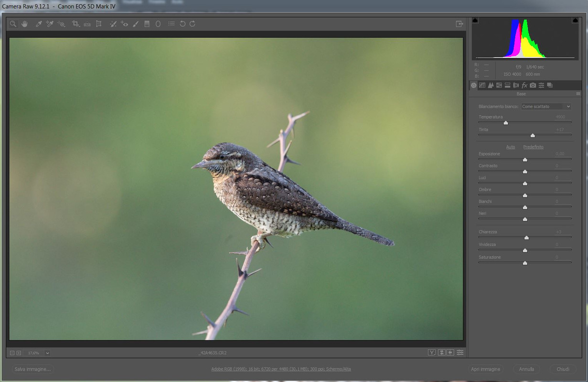Viewport: 588px width, 382px height.
Task: Open the Camera Raw preferences list icon
Action: pos(171,24)
